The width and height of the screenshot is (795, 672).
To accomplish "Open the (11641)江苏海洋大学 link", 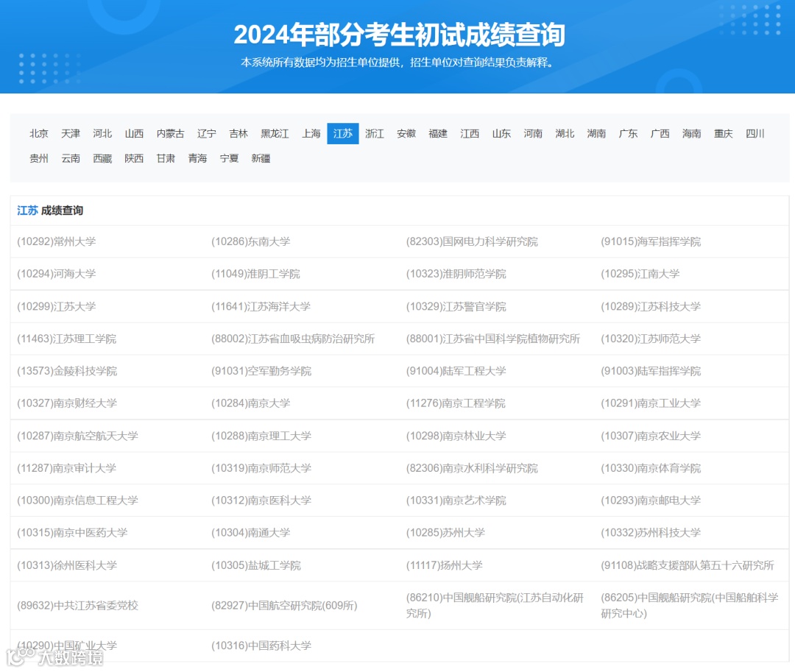I will point(261,306).
